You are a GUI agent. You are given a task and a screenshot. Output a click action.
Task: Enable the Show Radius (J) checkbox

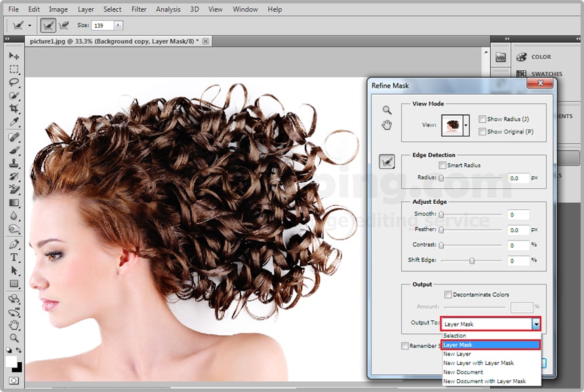(x=482, y=119)
